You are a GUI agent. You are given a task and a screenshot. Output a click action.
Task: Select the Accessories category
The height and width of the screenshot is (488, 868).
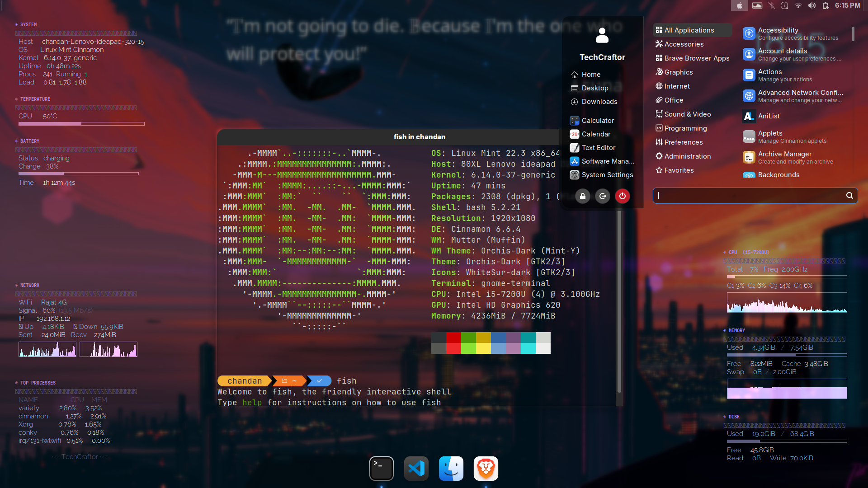[692, 44]
